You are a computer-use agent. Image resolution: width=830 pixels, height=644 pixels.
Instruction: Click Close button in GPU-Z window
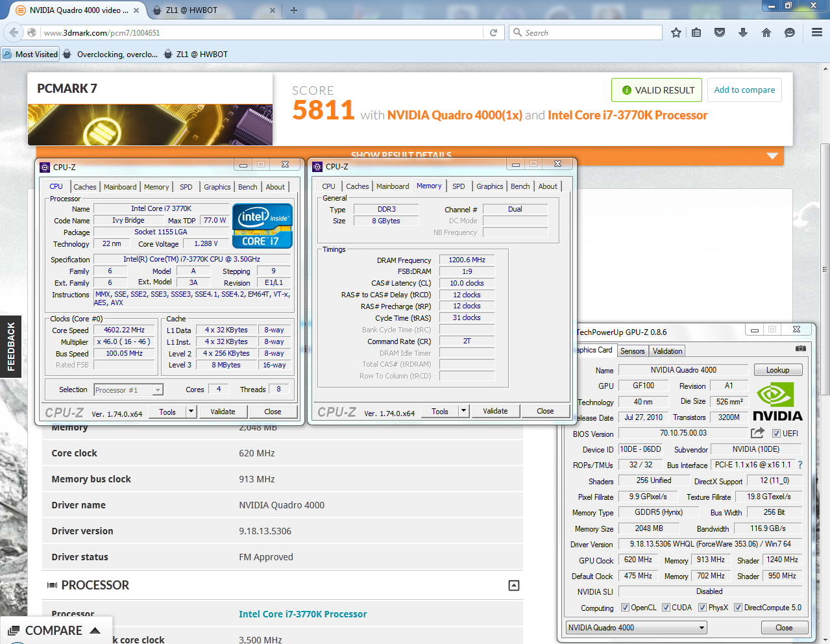[785, 628]
